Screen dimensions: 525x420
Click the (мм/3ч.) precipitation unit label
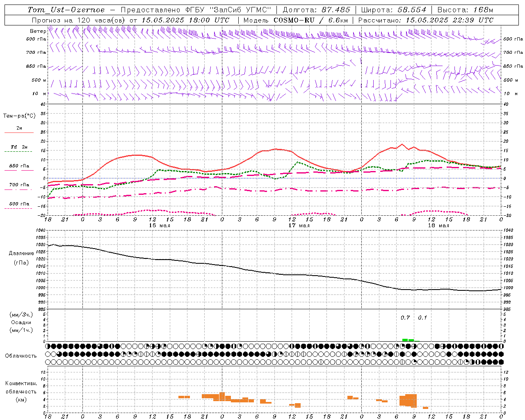tap(21, 315)
